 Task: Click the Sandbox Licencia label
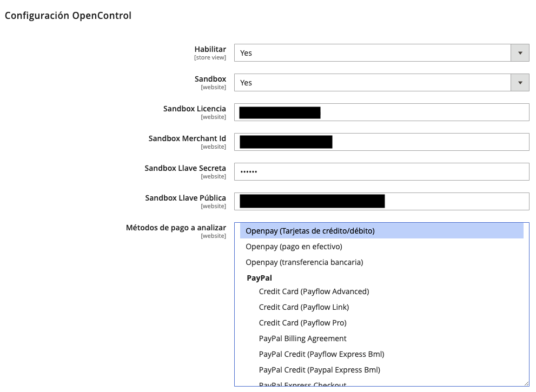click(x=195, y=109)
